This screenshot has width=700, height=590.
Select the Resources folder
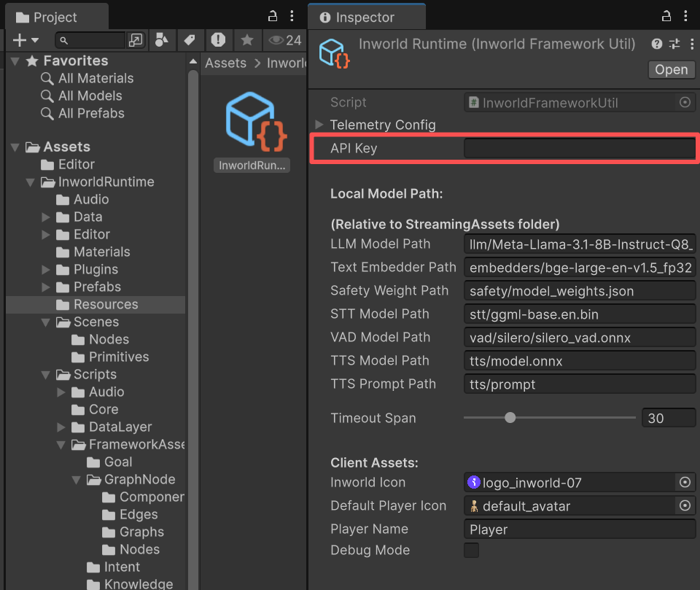(x=96, y=304)
